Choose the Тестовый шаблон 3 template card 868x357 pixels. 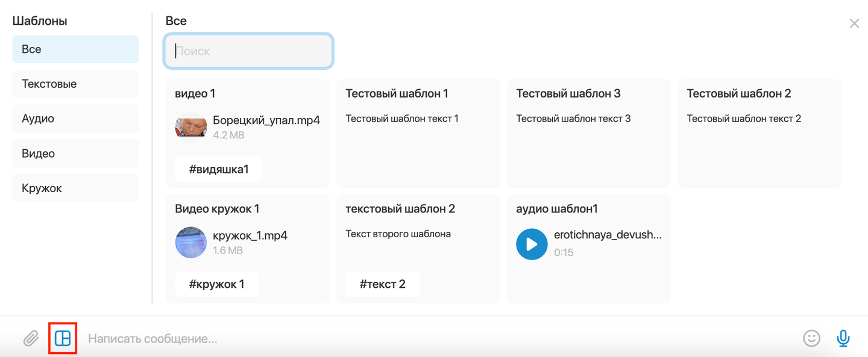point(588,133)
